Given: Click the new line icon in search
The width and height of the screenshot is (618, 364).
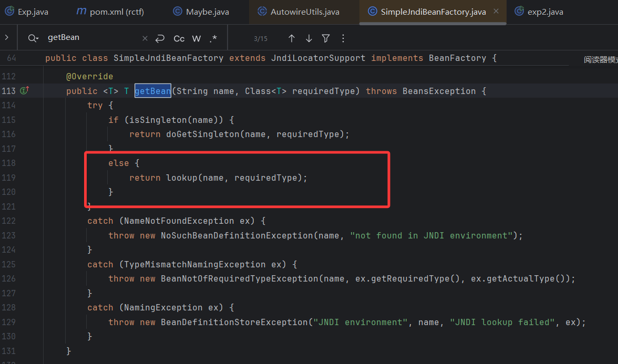Looking at the screenshot, I should pos(160,38).
